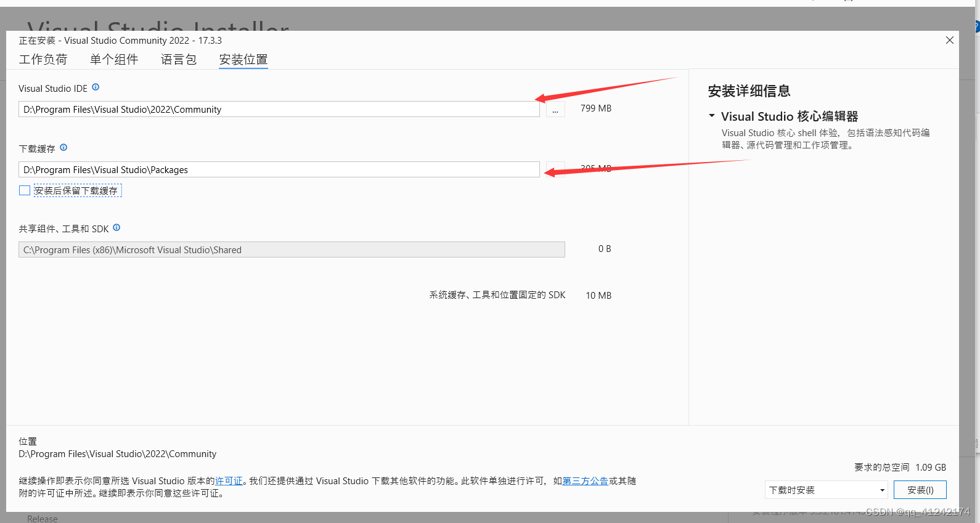The width and height of the screenshot is (980, 523).
Task: Click info icon beside 共享组件、工具和 SDK
Action: pos(116,228)
